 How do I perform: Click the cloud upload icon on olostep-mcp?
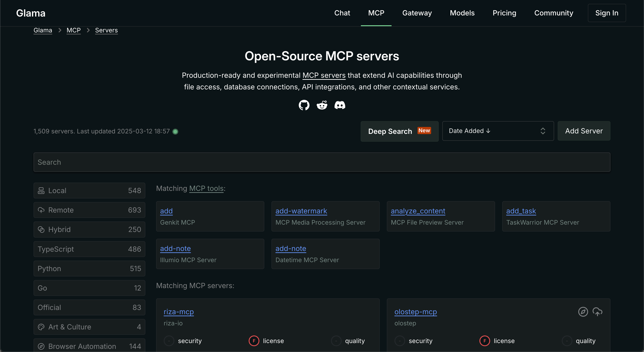click(x=597, y=312)
